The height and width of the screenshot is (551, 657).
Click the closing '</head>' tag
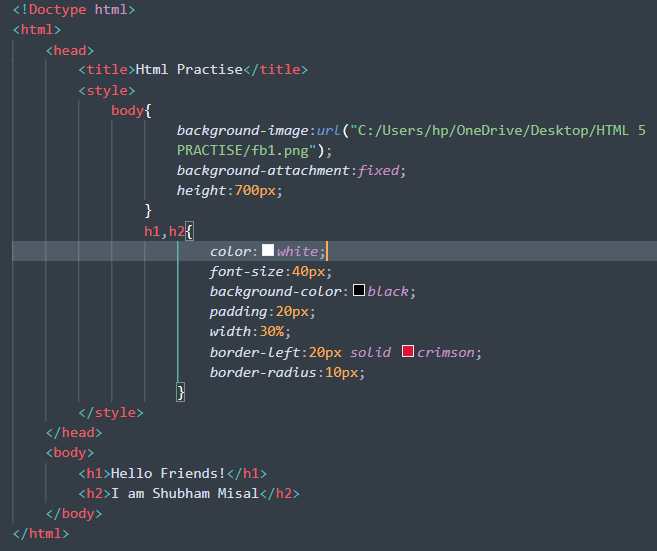click(x=74, y=432)
